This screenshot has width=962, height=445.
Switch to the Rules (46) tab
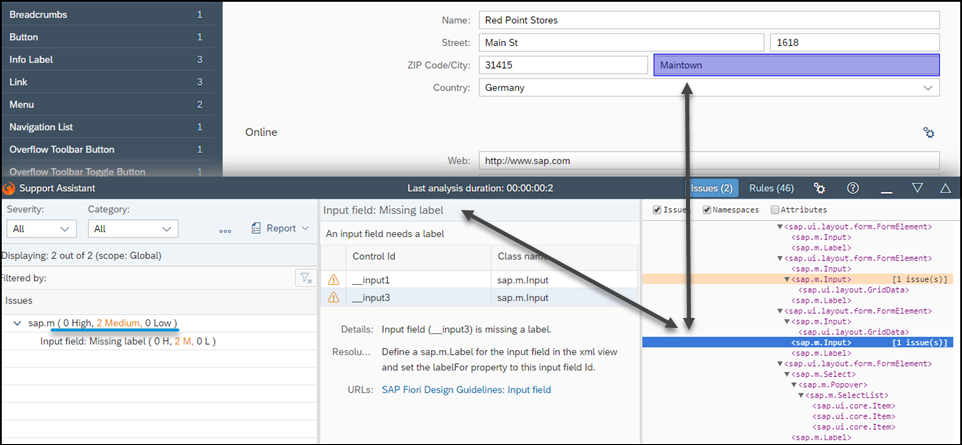pos(771,188)
